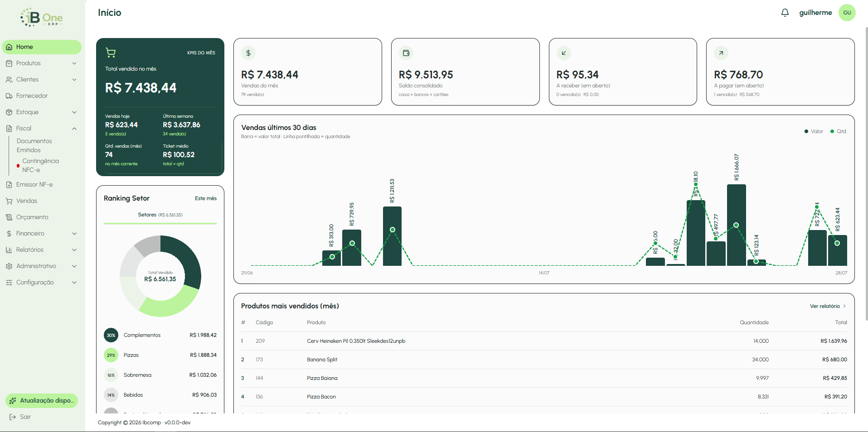
Task: Expand the Produtos menu chevron
Action: pyautogui.click(x=74, y=63)
